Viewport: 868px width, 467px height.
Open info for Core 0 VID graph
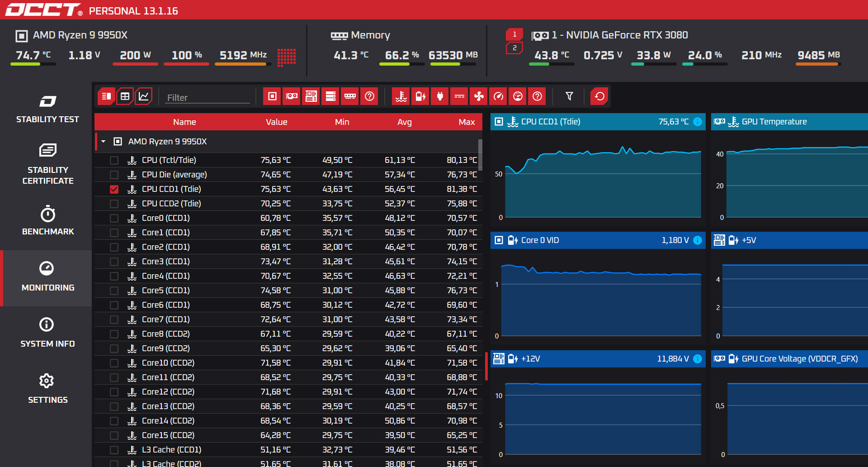698,240
